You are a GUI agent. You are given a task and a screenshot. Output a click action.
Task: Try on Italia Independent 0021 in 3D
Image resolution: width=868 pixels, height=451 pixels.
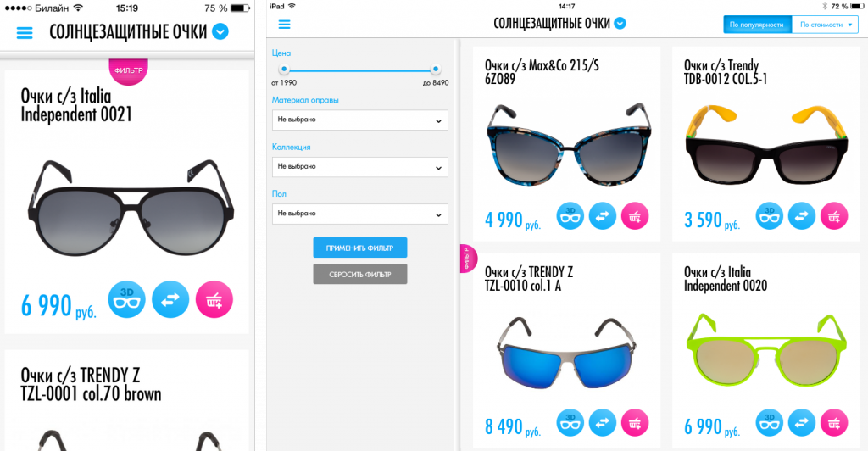click(127, 299)
